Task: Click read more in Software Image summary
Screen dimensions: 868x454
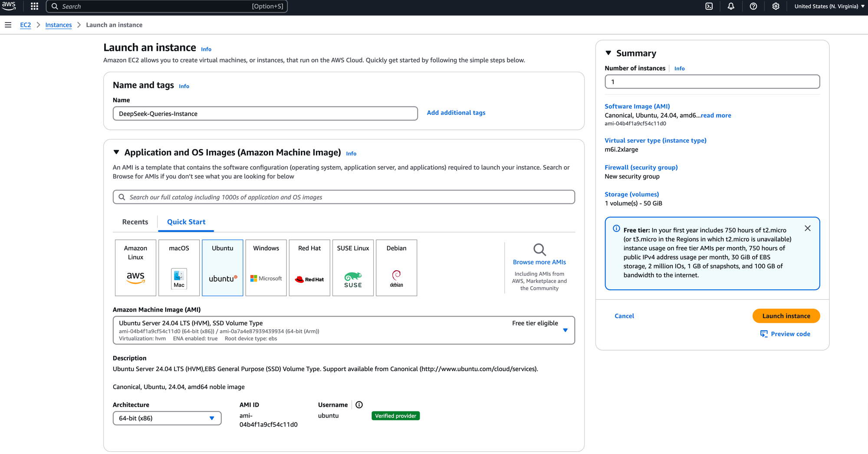Action: [x=716, y=115]
